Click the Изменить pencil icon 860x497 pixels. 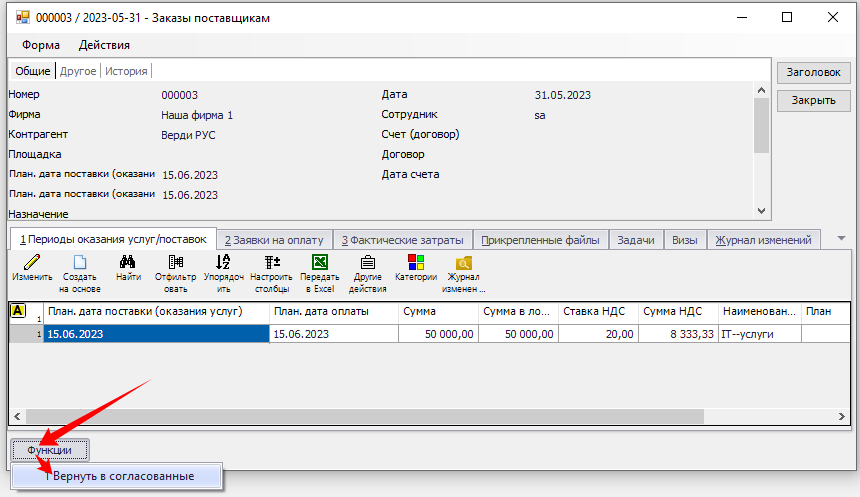coord(32,264)
